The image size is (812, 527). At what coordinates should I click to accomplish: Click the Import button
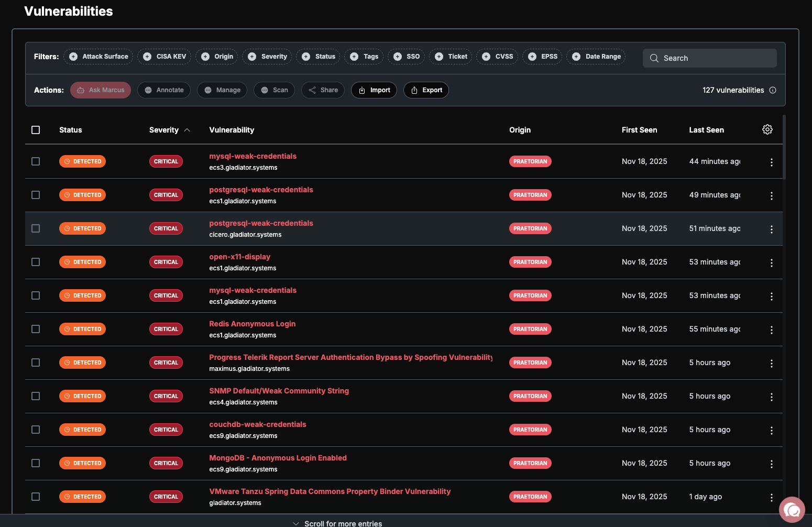coord(374,90)
